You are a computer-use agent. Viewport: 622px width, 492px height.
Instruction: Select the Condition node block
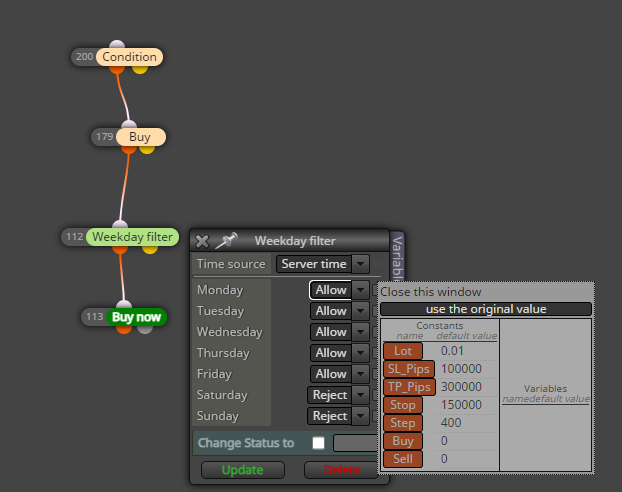tap(129, 57)
